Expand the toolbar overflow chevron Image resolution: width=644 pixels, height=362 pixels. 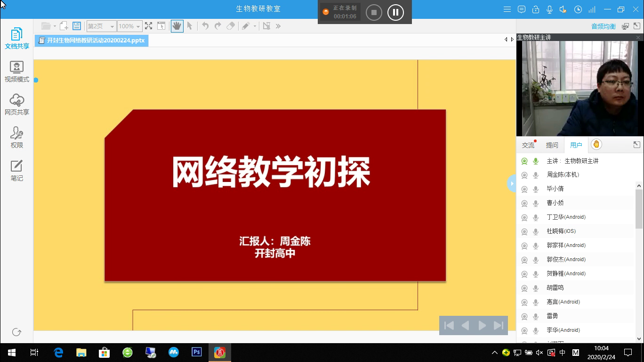278,26
